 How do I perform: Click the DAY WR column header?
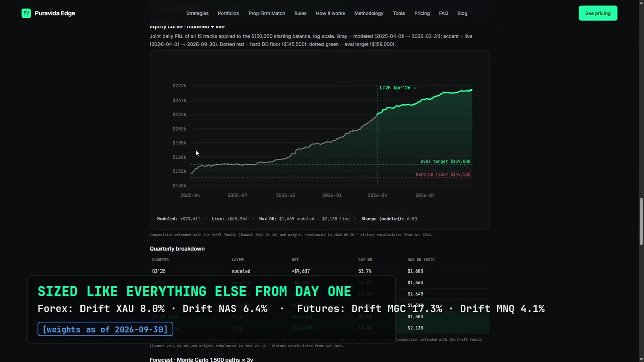(365, 260)
